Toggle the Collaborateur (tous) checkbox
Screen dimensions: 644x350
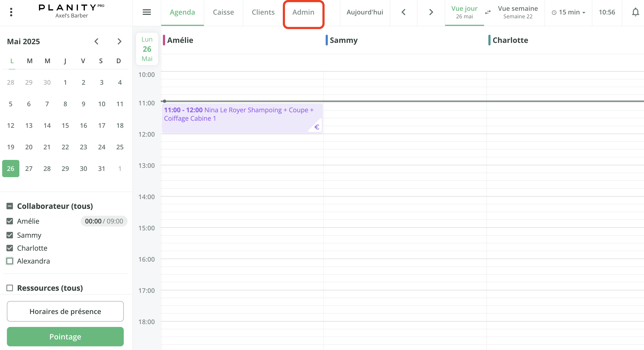pos(10,206)
